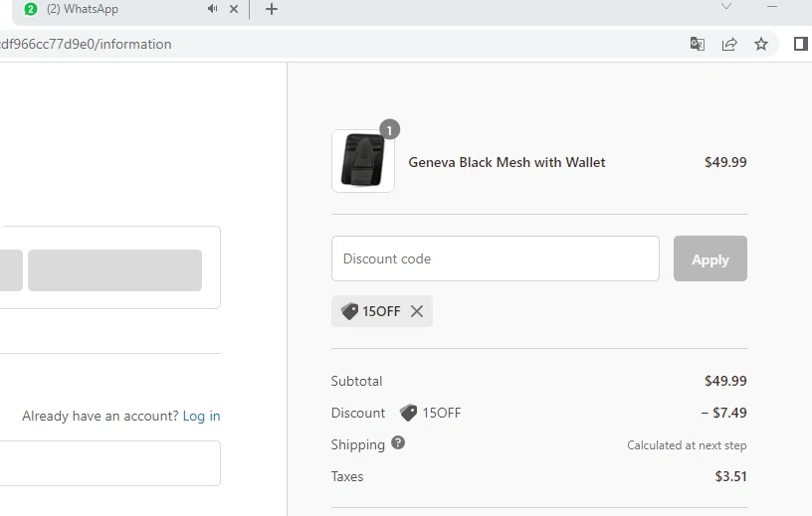
Task: Click the share page icon
Action: [x=729, y=44]
